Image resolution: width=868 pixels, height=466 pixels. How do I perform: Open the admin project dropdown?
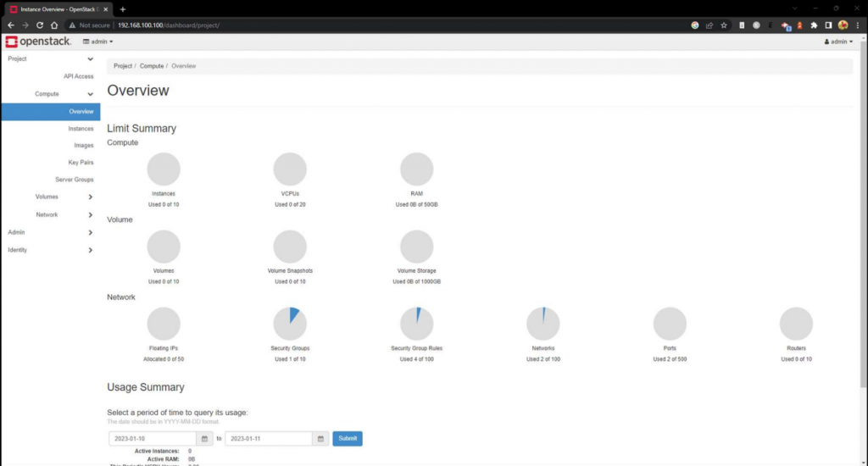point(97,42)
